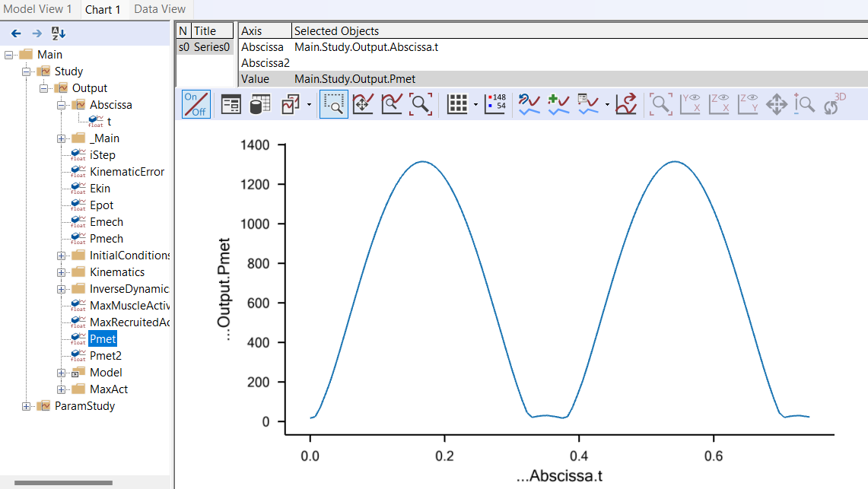868x489 pixels.
Task: Switch to the Data View tab
Action: click(x=160, y=9)
